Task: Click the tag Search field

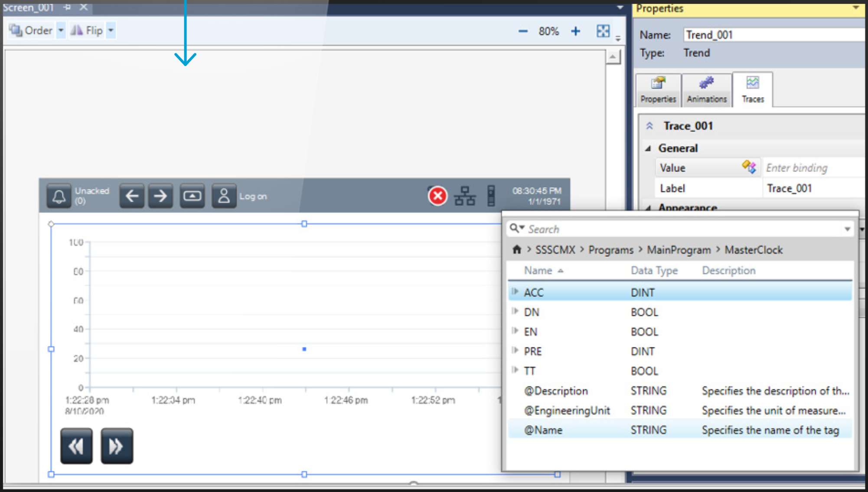Action: pyautogui.click(x=681, y=229)
